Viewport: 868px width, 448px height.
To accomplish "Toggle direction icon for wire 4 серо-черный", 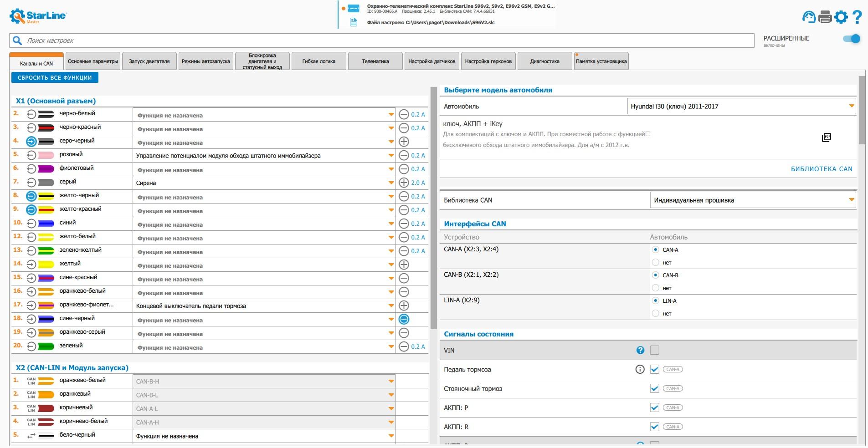I will [x=31, y=142].
